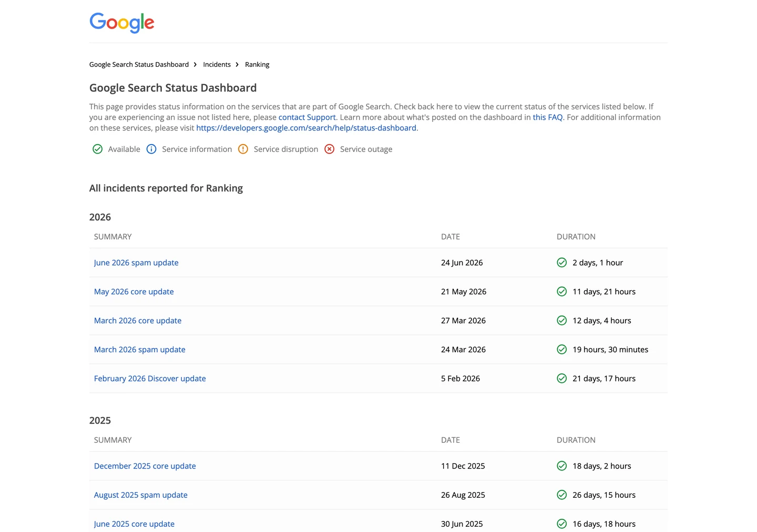Screen dimensions: 757x532
Task: Click the DATE column header in the 2025 table
Action: coord(451,440)
